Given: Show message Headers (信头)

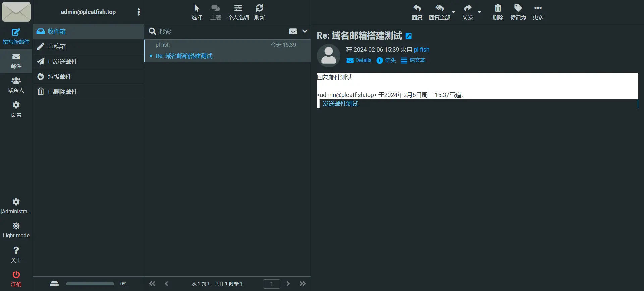Looking at the screenshot, I should click(x=386, y=60).
